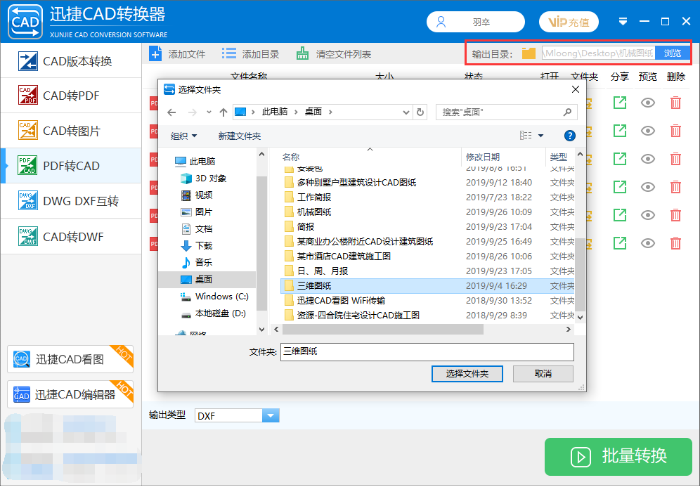This screenshot has width=700, height=486.
Task: Click the orange output folder icon
Action: pos(529,54)
